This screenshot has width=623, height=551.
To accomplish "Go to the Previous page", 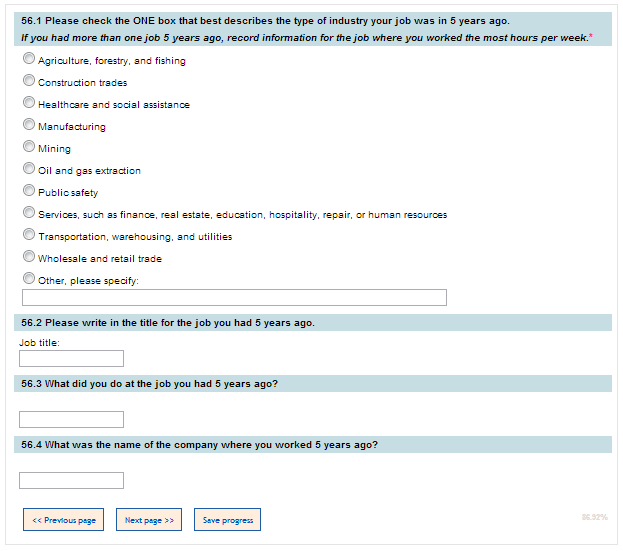I will (x=63, y=520).
